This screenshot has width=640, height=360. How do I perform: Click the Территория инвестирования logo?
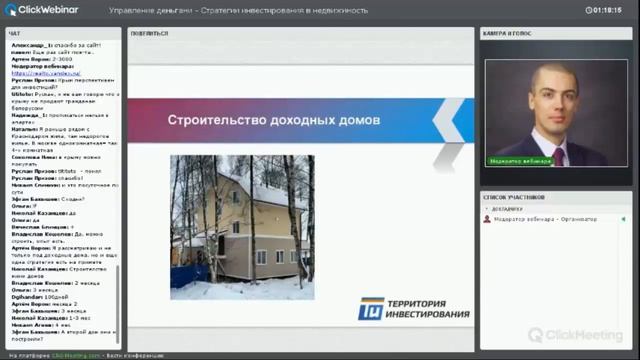click(414, 309)
